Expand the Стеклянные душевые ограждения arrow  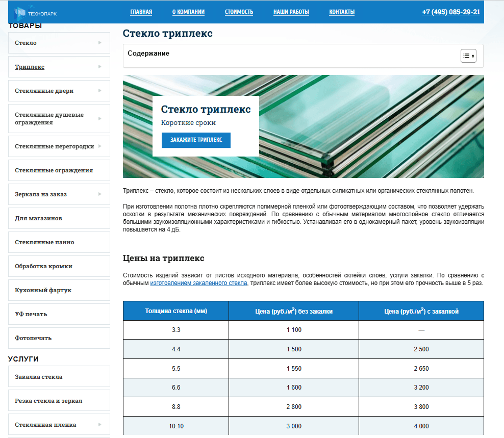(x=99, y=119)
